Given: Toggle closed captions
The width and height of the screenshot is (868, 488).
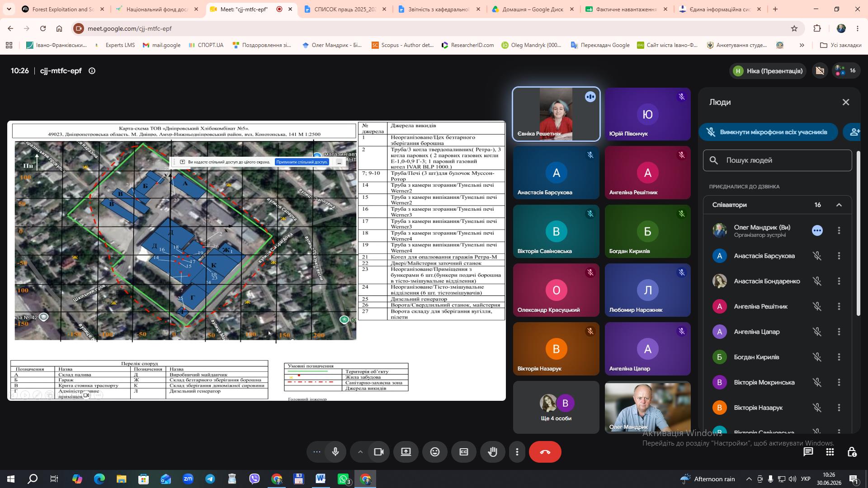Looking at the screenshot, I should tap(464, 452).
